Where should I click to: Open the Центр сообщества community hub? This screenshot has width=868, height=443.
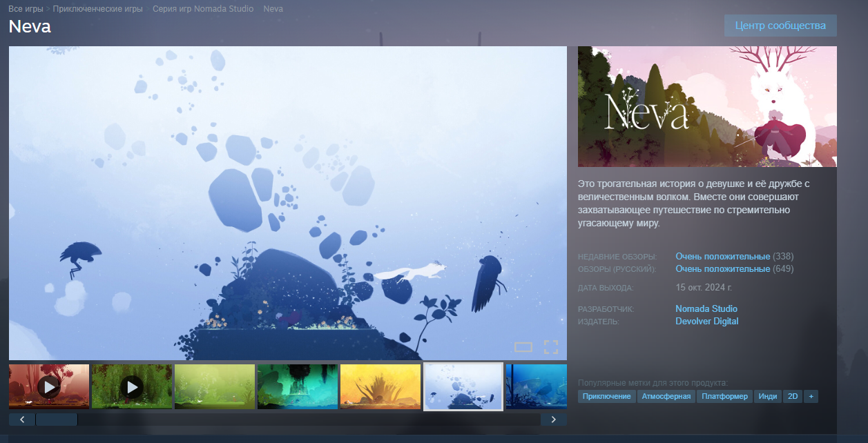pos(780,26)
